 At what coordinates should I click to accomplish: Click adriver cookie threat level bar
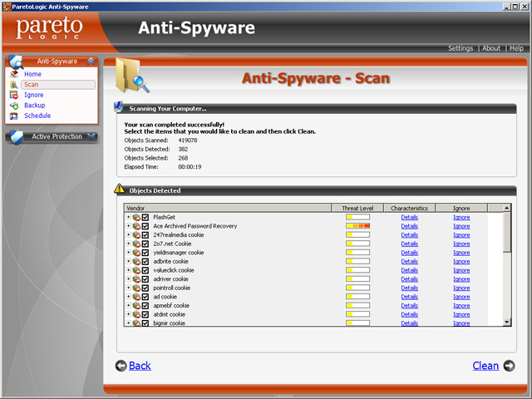pos(357,279)
